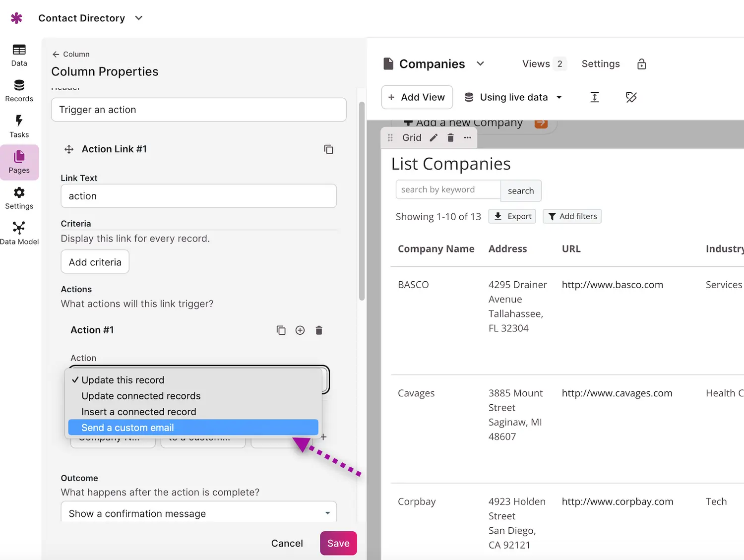The height and width of the screenshot is (560, 744).
Task: Open the Records section
Action: click(x=19, y=90)
